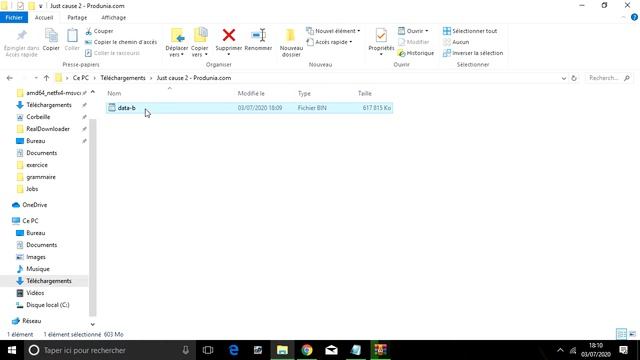Sort by the Nom column header
This screenshot has width=640, height=360.
(114, 93)
